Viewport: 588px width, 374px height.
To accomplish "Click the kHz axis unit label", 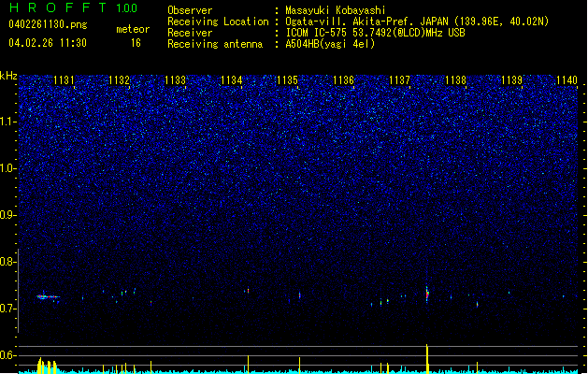I will tap(8, 76).
